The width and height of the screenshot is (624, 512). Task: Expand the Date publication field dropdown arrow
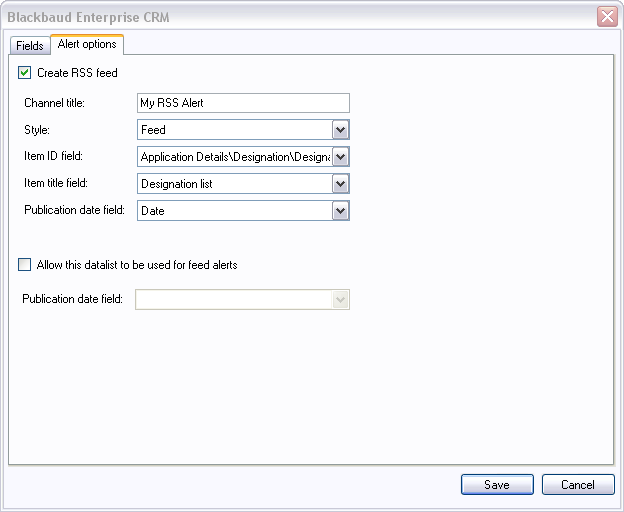(340, 211)
